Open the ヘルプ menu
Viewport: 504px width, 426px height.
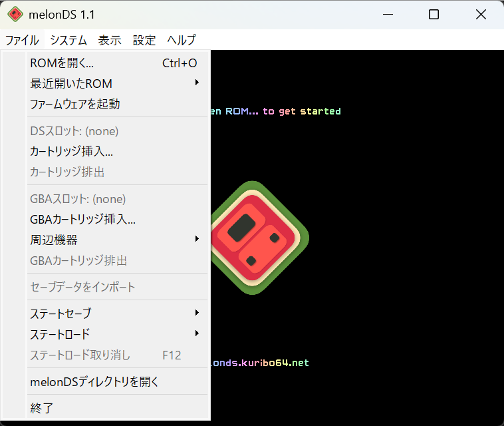(x=182, y=40)
